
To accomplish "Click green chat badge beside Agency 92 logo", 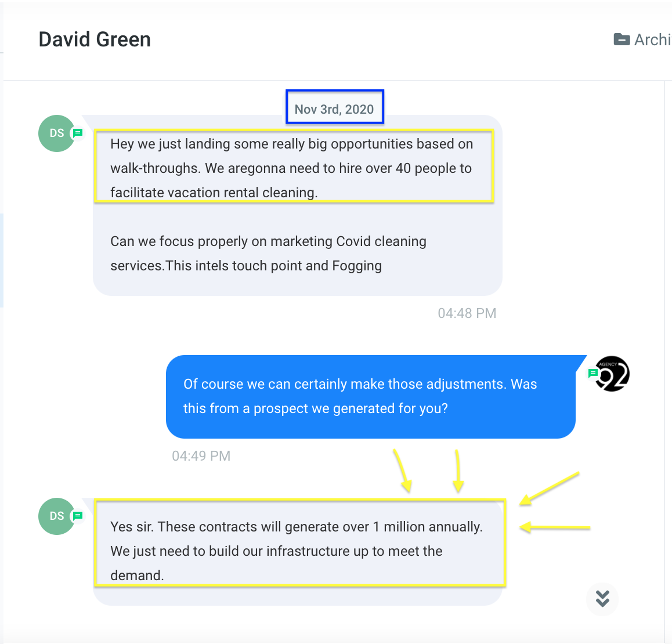I will click(x=592, y=373).
